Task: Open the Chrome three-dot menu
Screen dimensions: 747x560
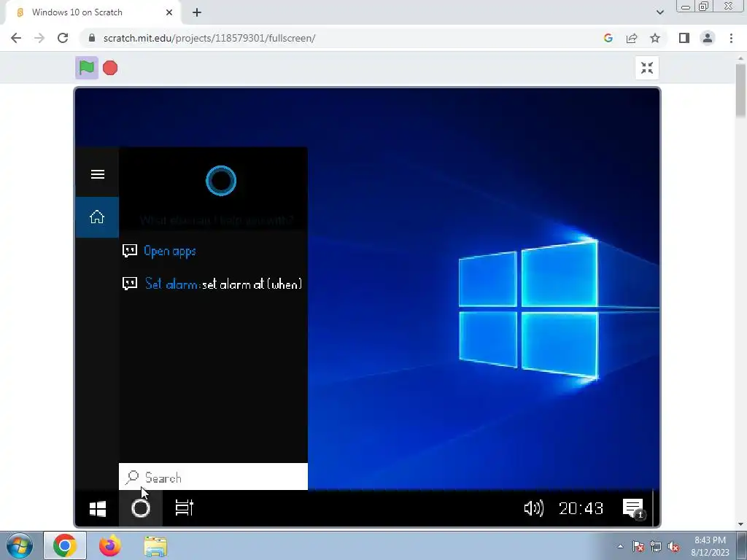Action: (731, 38)
